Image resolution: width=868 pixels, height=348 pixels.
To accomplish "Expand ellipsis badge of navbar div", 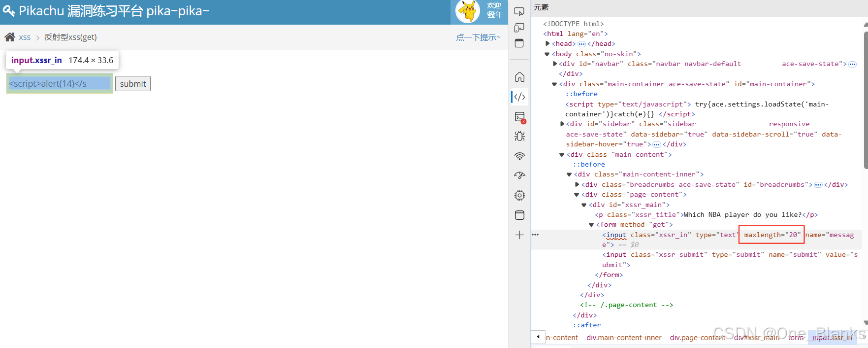I will click(853, 64).
